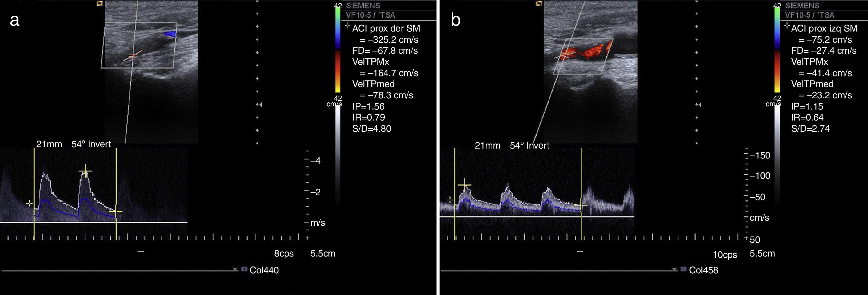The image size is (868, 295).
Task: Toggle Invert on panel a spectrum
Action: click(x=99, y=144)
